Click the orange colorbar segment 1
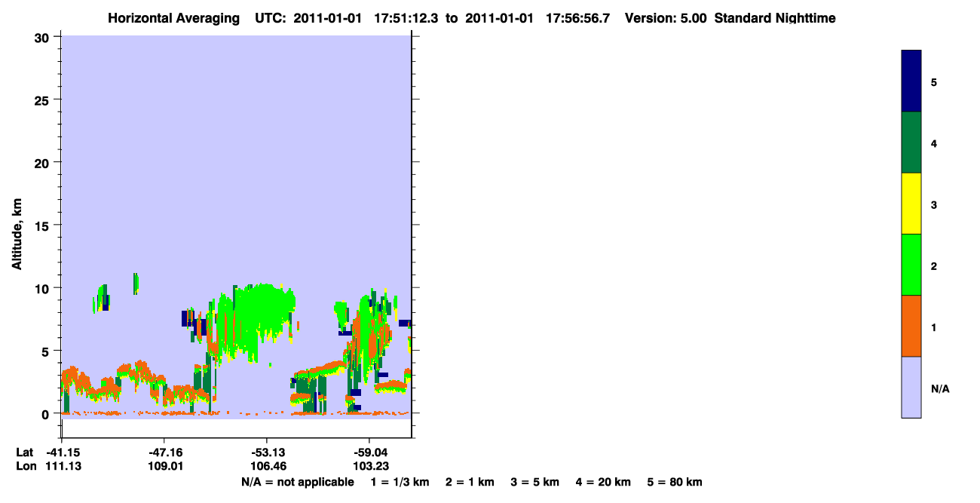 click(911, 326)
